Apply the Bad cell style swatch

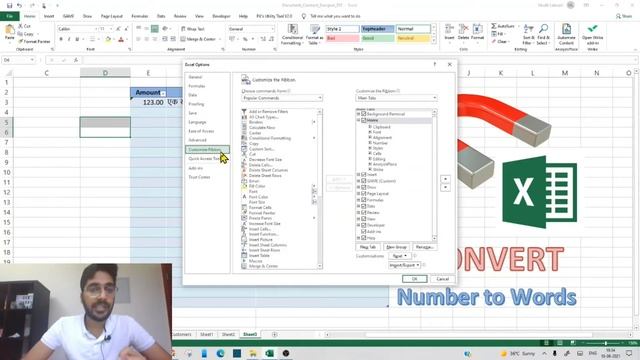point(342,38)
